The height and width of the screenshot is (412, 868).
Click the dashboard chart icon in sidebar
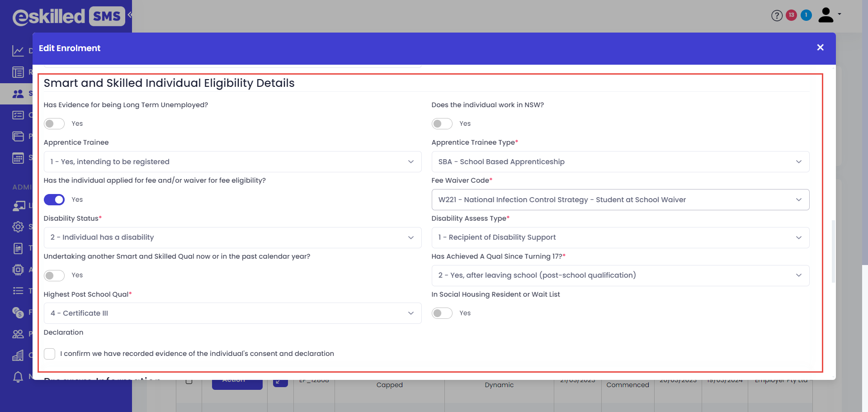click(x=18, y=51)
